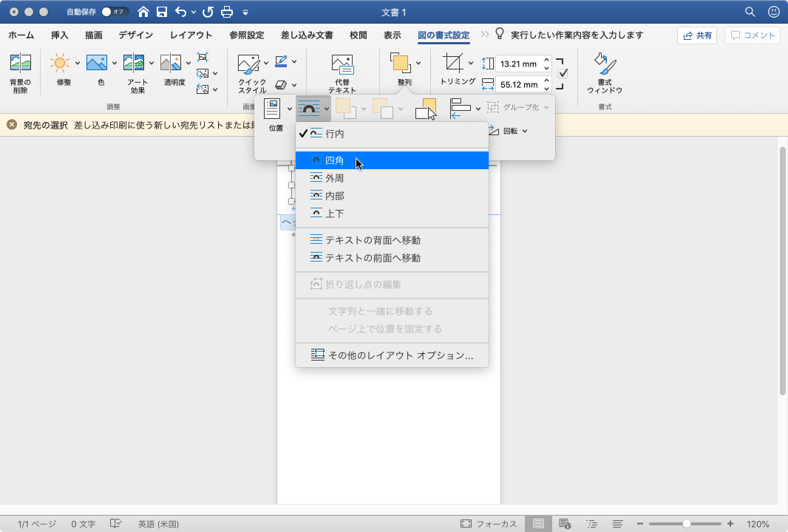
Task: Click the Align objects icon
Action: pos(461,108)
